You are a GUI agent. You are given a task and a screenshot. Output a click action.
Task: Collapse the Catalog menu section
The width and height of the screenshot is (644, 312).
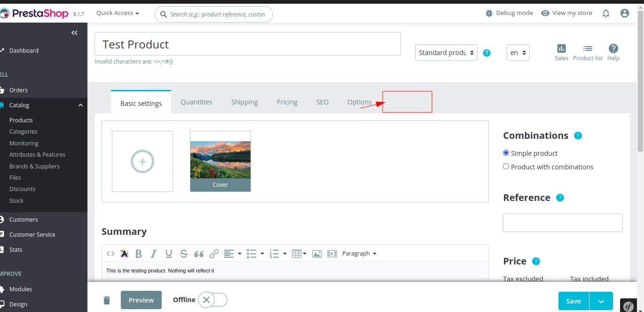click(x=80, y=105)
